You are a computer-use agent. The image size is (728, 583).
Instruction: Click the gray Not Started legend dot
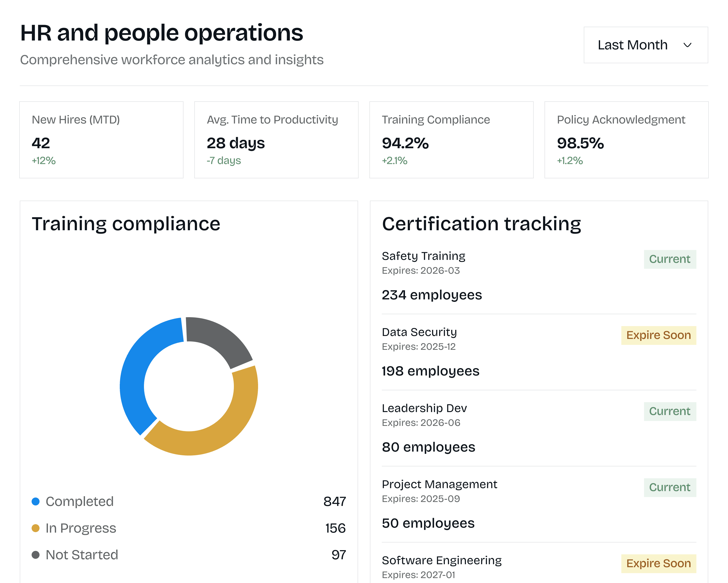coord(36,555)
